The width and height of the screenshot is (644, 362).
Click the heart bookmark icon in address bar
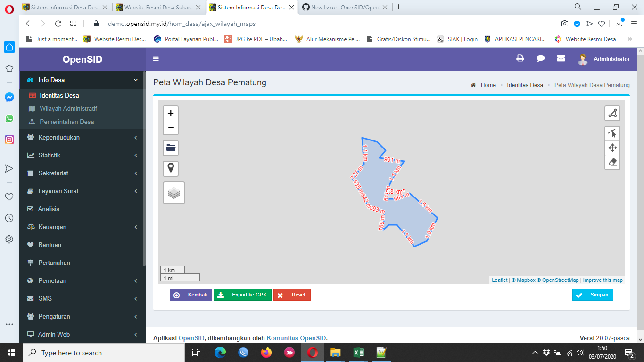602,24
